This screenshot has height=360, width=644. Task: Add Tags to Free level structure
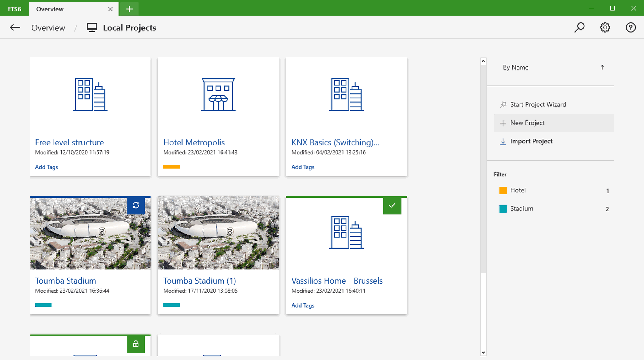coord(46,167)
